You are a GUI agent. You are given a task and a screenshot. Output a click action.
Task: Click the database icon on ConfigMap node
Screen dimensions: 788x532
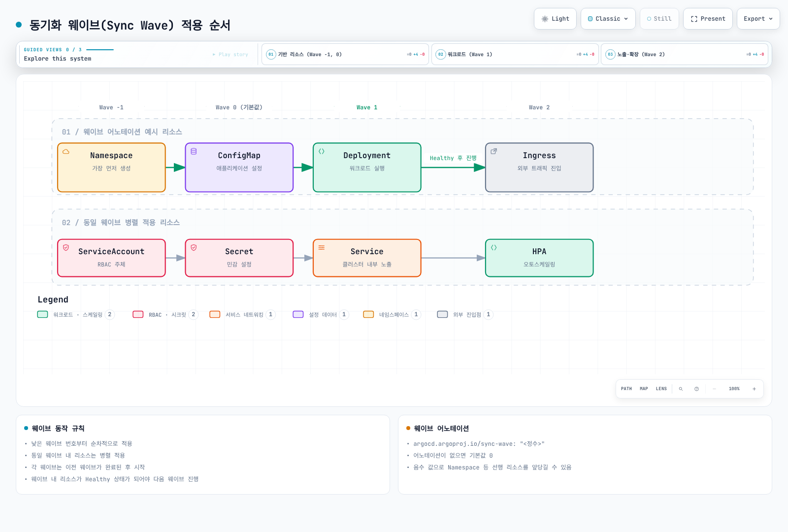[194, 152]
